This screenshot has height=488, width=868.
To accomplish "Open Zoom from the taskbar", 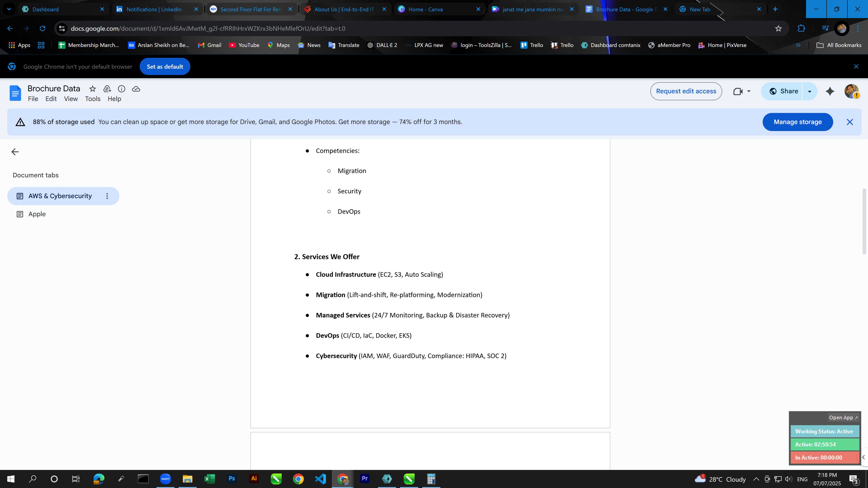I will [165, 479].
